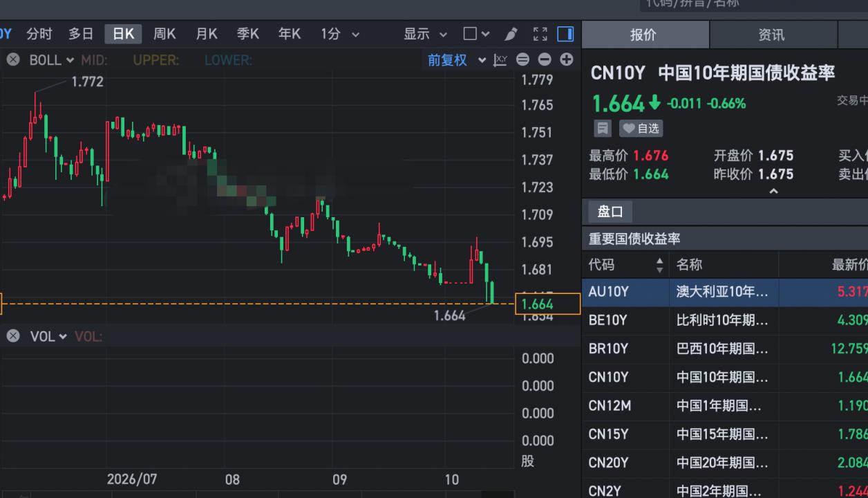Click the 最高价 1.676 value

click(x=651, y=156)
